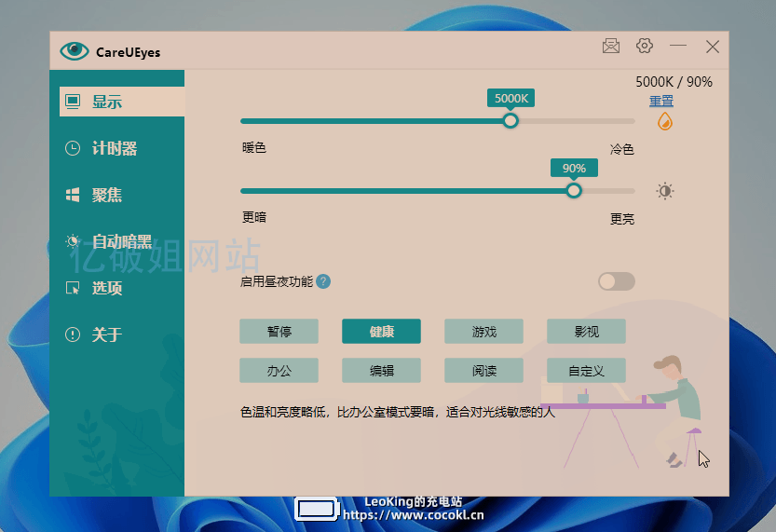Click the cursor window icon beside 选项
Screen dimensions: 776x532
coord(73,288)
